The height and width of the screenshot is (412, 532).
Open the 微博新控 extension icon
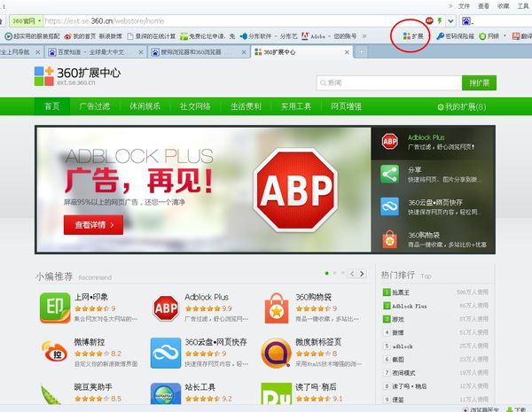tap(55, 353)
